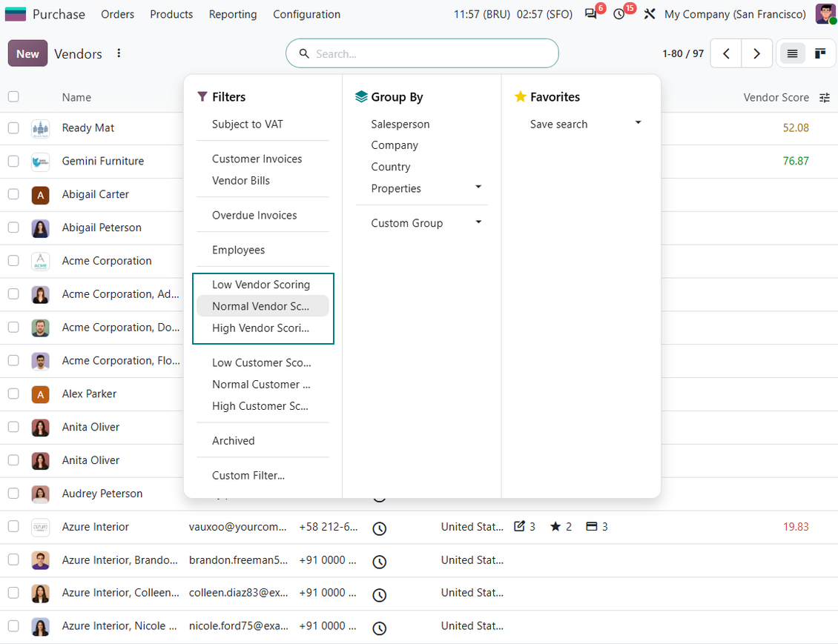The width and height of the screenshot is (838, 644).
Task: Switch to list view icon
Action: click(792, 53)
